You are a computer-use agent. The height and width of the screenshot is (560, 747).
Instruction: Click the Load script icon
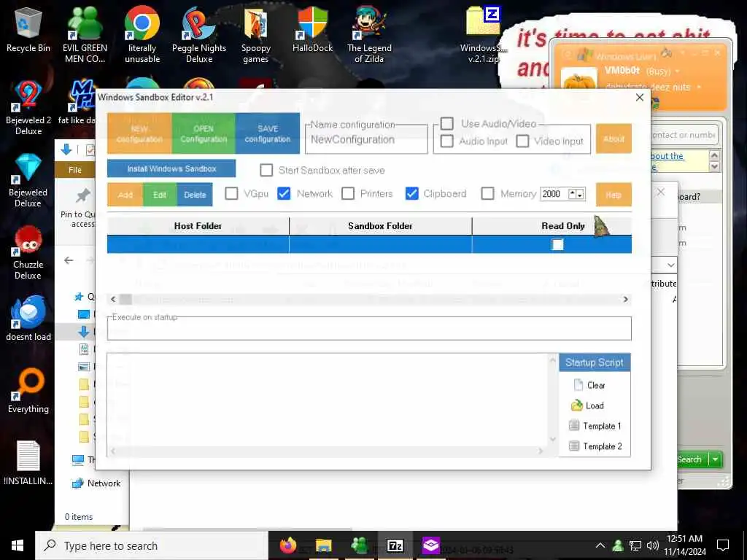pyautogui.click(x=577, y=405)
